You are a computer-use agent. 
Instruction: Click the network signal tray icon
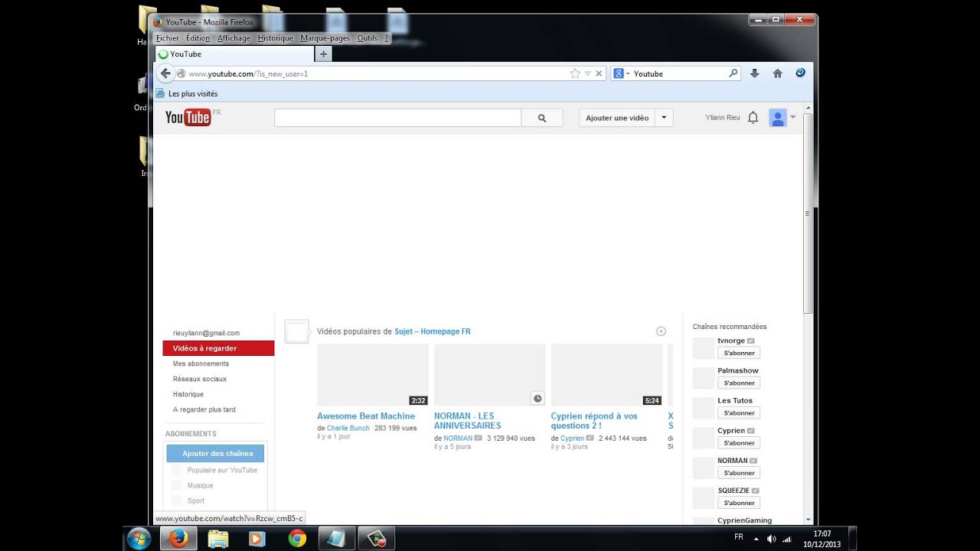point(786,539)
